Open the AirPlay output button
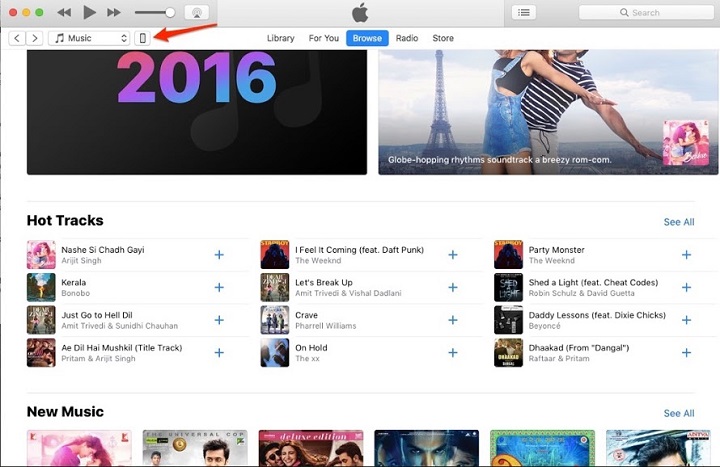The height and width of the screenshot is (467, 720). [197, 12]
